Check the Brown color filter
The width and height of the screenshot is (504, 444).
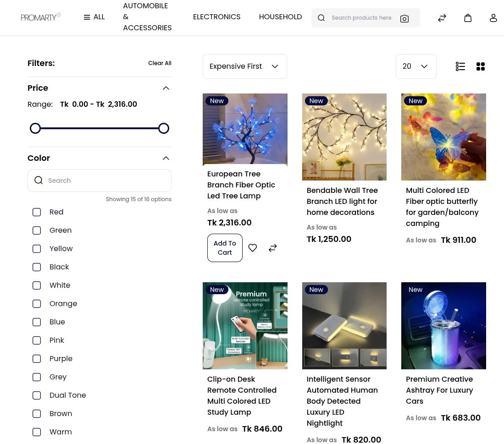37,413
